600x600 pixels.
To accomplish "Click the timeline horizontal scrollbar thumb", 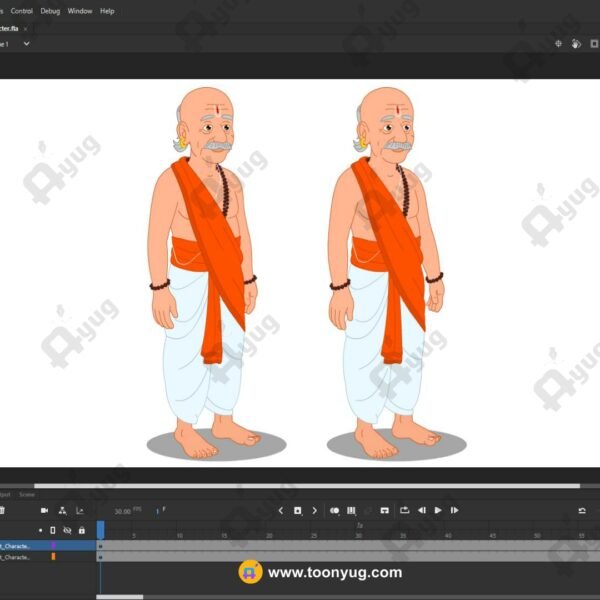I will (x=120, y=597).
